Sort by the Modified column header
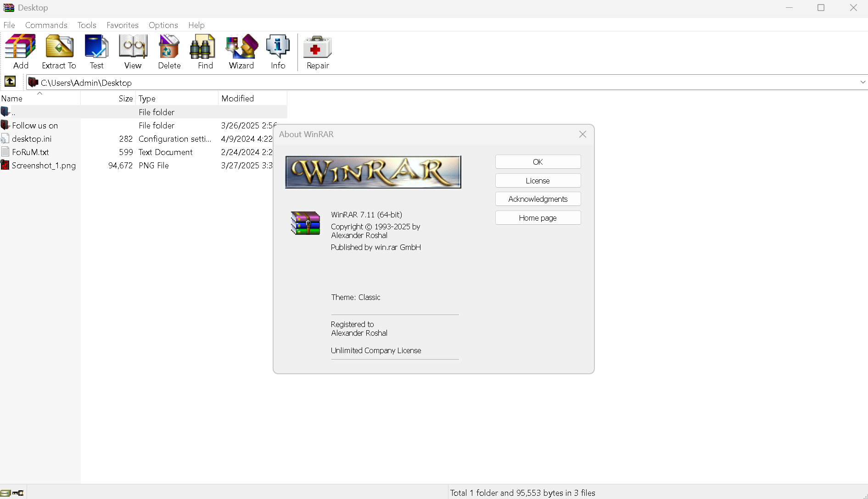Image resolution: width=868 pixels, height=499 pixels. [x=252, y=98]
